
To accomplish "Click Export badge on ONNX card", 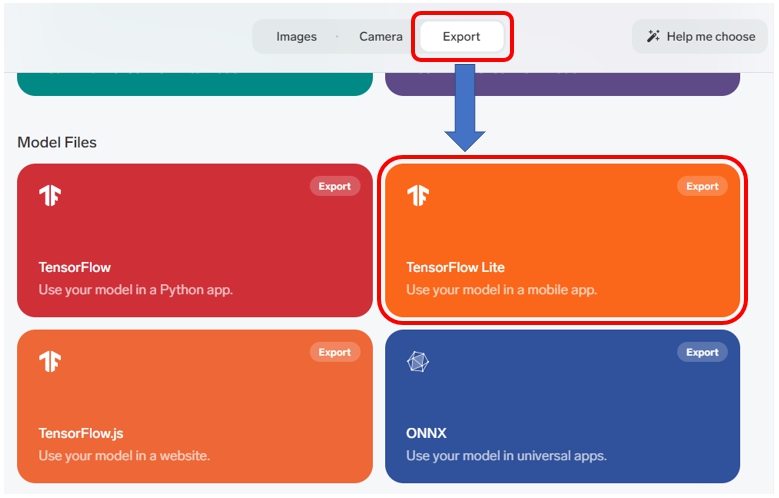I will click(702, 352).
